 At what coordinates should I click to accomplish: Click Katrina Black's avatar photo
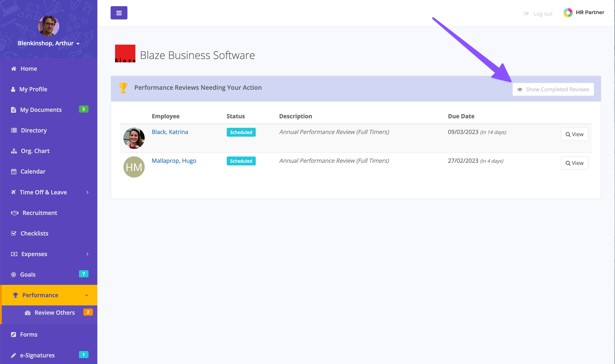point(134,138)
